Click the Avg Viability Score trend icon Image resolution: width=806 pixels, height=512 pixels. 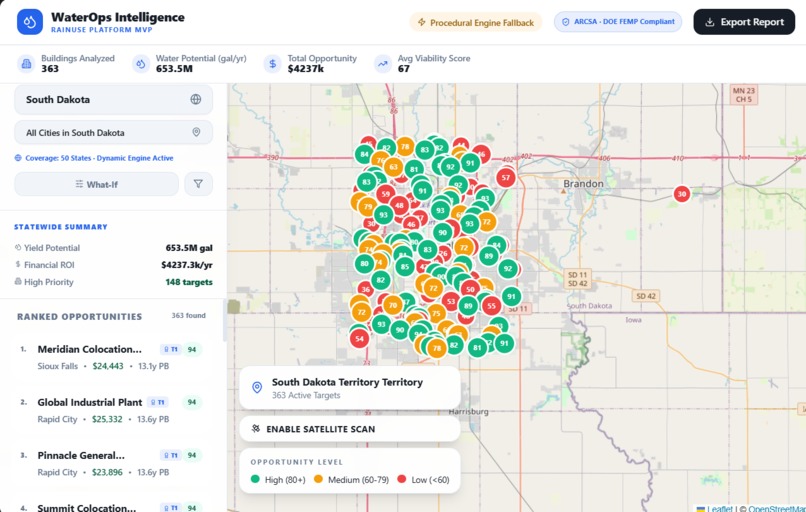pyautogui.click(x=382, y=64)
